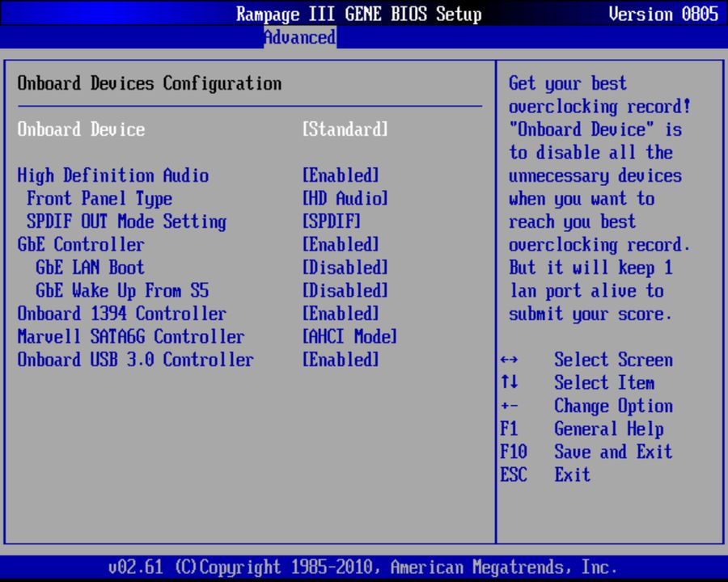Select the High Definition Audio label
728x582 pixels.
[112, 175]
